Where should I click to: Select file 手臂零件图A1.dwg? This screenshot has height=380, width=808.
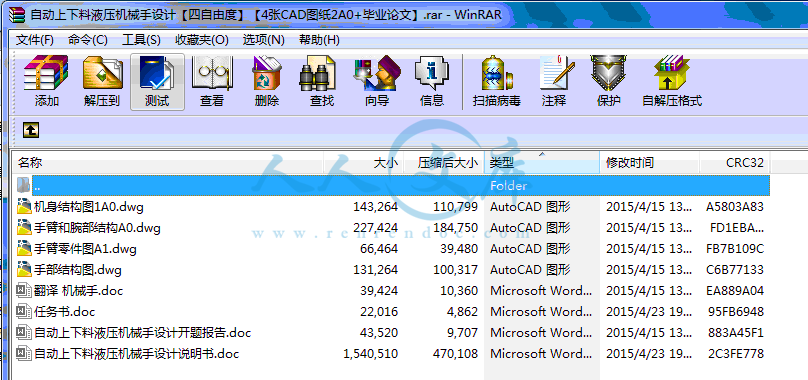[x=86, y=249]
